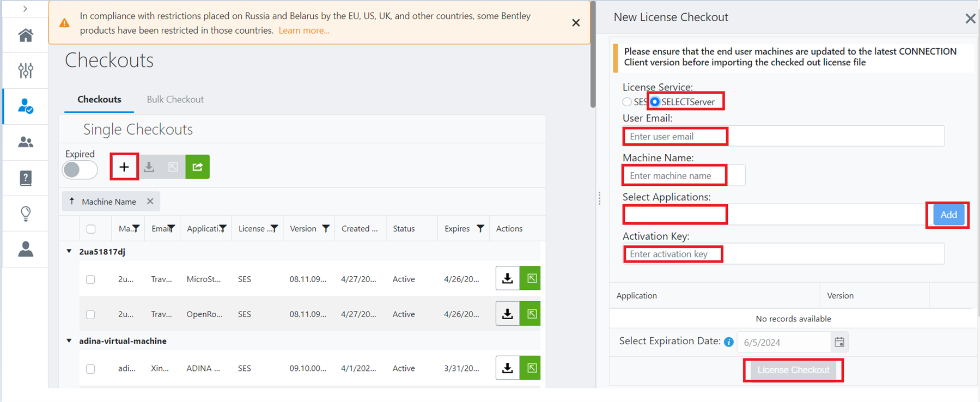Download the OpenRoads checkout license file

pyautogui.click(x=507, y=314)
